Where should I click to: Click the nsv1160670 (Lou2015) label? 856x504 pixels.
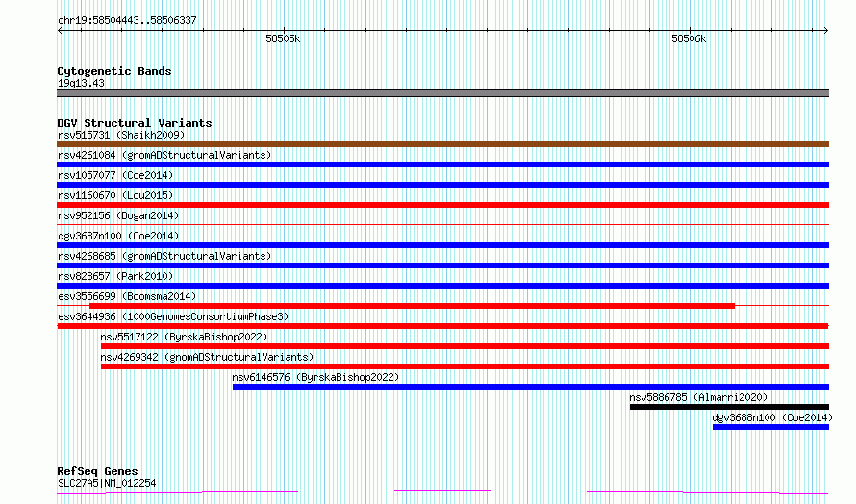click(115, 195)
